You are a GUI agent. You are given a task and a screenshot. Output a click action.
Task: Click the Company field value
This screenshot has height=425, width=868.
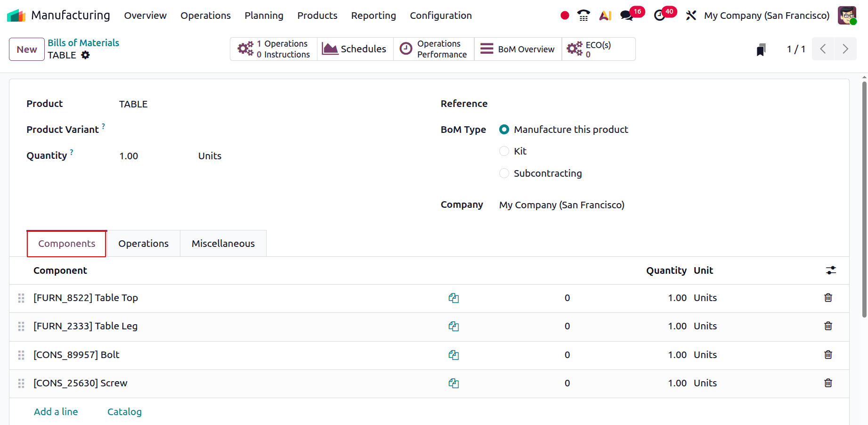[562, 205]
